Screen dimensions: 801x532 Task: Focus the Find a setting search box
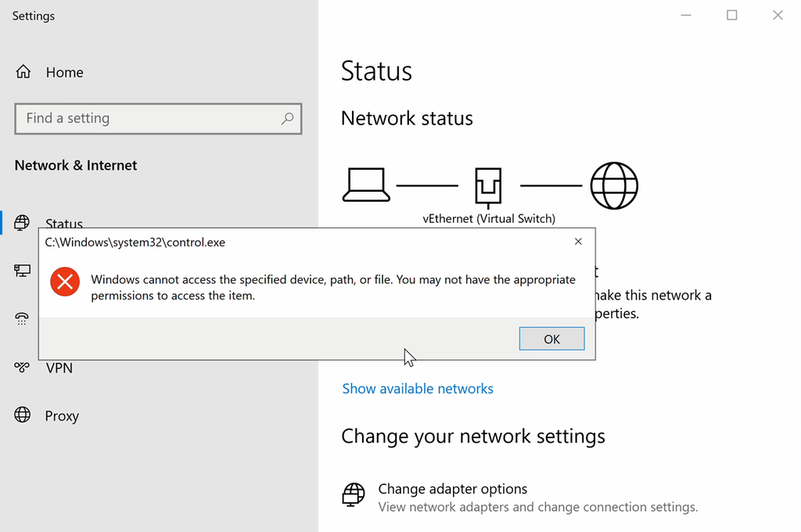(158, 119)
